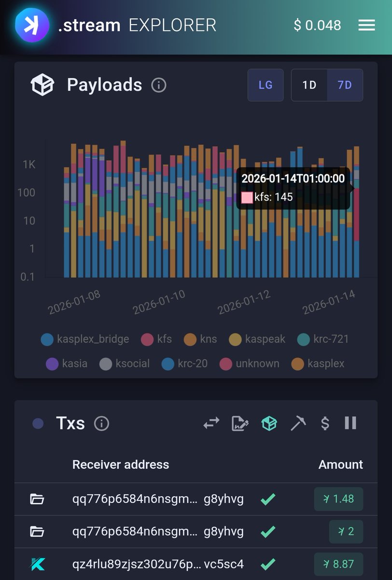Screen dimensions: 392x580
Task: Click check mark in 1.48 amount row
Action: pos(268,499)
